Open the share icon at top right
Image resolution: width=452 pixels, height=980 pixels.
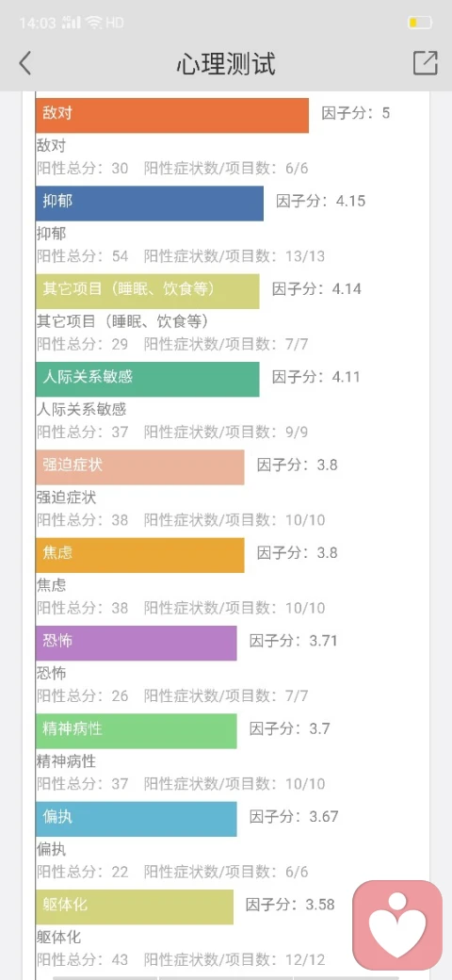[425, 63]
